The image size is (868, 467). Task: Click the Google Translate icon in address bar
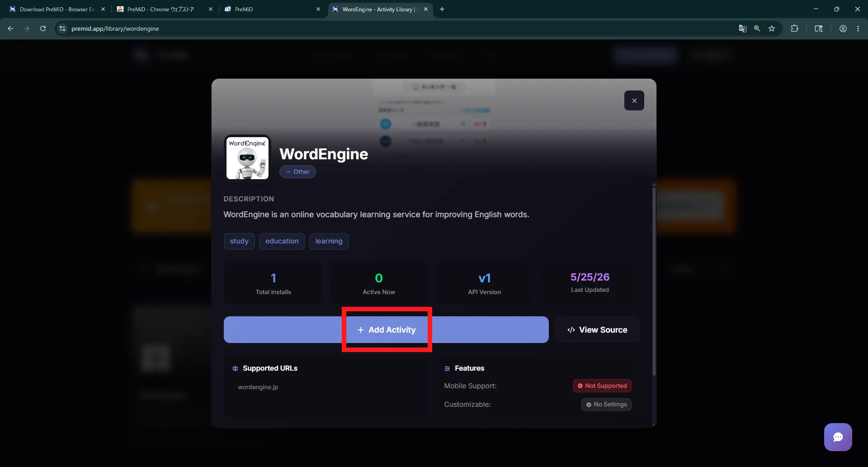742,29
